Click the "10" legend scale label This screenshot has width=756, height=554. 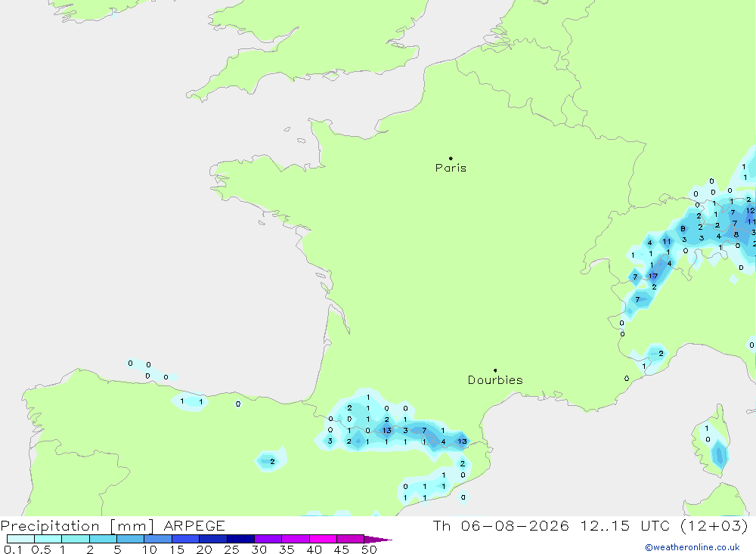coord(150,549)
